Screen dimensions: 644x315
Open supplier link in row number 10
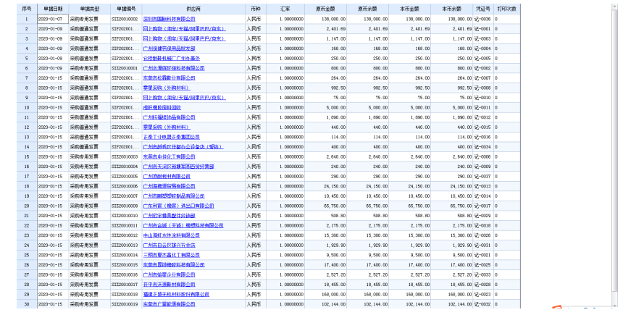[x=162, y=108]
